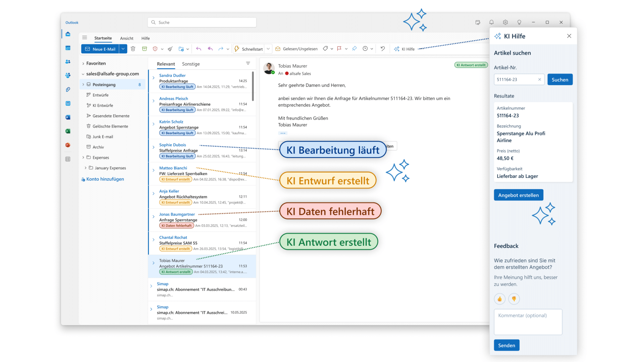Image resolution: width=644 pixels, height=362 pixels.
Task: Click the undo icon in toolbar
Action: click(383, 49)
